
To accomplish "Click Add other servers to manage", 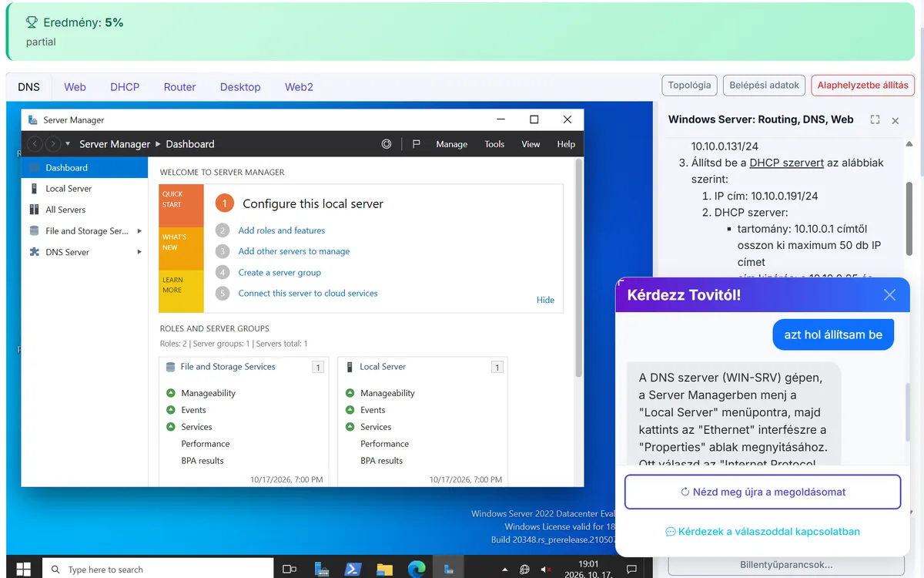I will [294, 251].
